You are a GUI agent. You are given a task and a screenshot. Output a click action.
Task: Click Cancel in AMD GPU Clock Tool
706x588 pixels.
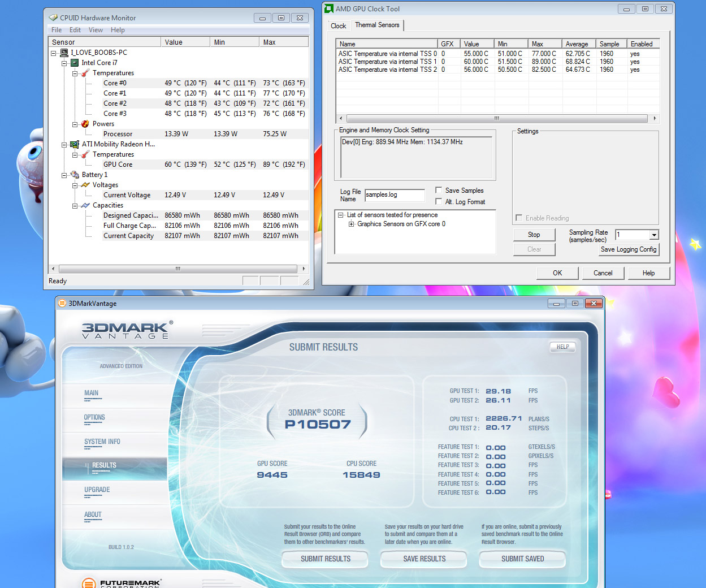point(603,273)
